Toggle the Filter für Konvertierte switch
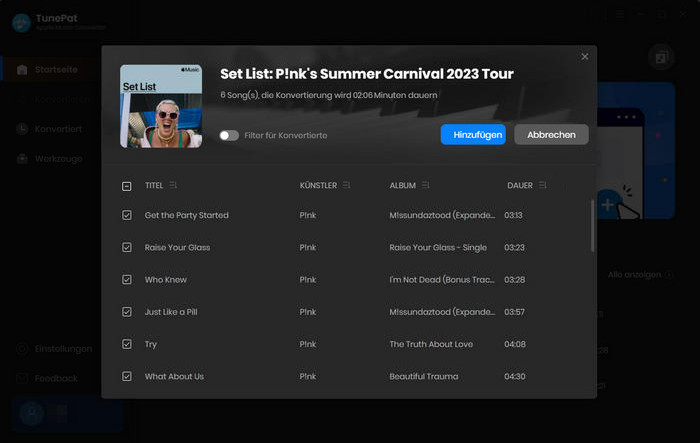Viewport: 700px width, 443px height. click(229, 135)
